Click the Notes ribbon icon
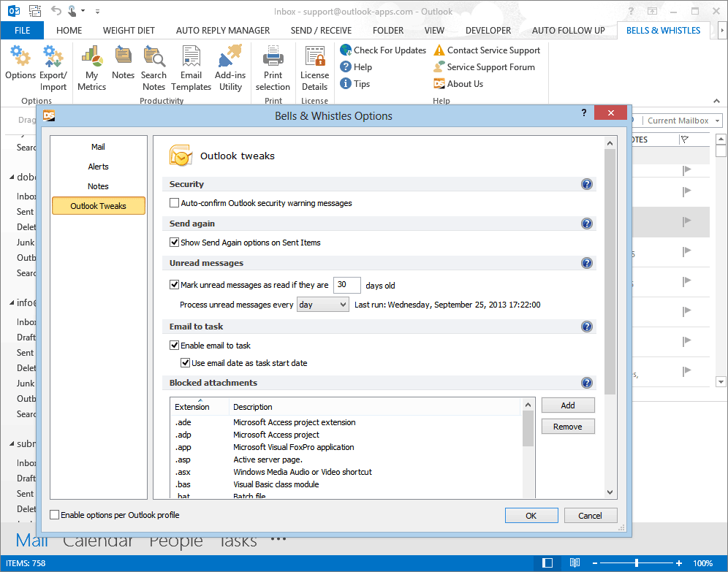Screen dimensions: 728x572 tap(123, 63)
